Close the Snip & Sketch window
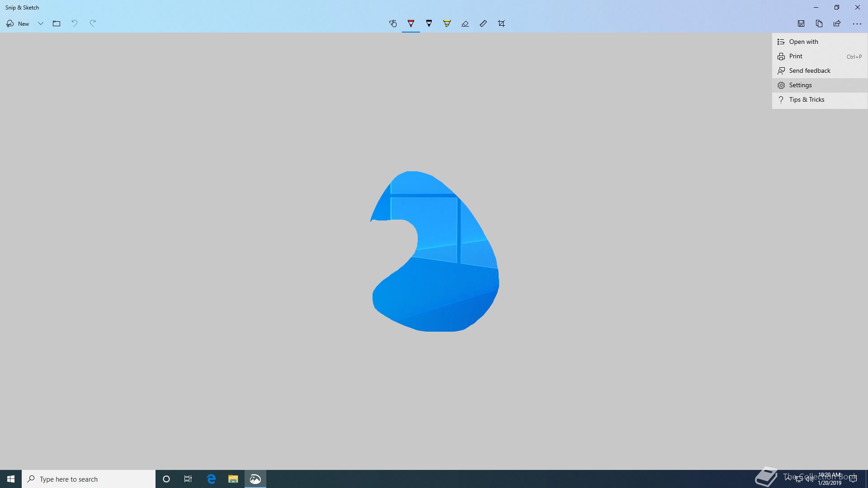868x488 pixels. click(x=858, y=7)
